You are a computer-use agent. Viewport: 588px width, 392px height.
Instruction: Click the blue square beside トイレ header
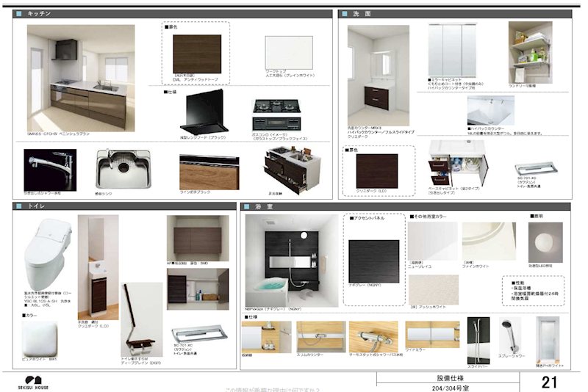[x=19, y=206]
